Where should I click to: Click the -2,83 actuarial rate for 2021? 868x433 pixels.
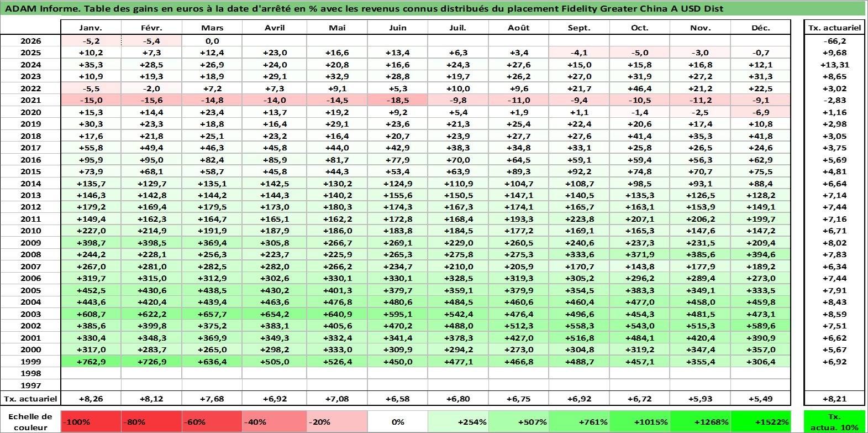(x=834, y=100)
